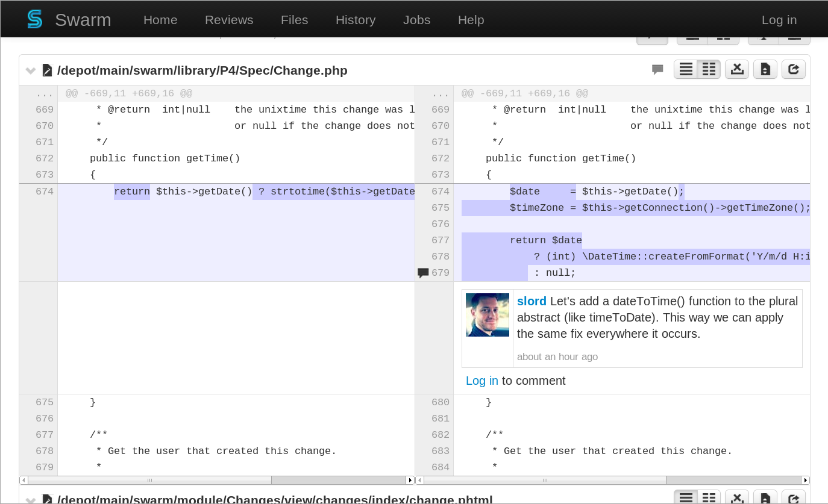Collapse the Change.php diff section

31,71
